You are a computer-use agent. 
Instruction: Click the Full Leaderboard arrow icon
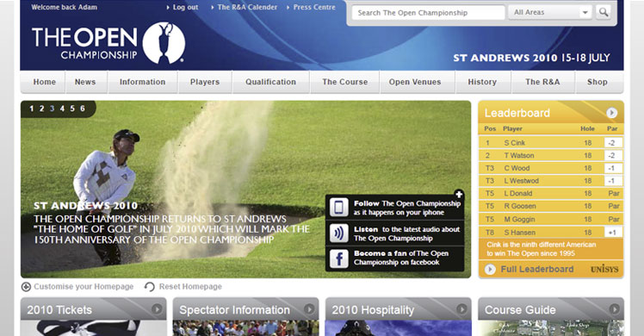pyautogui.click(x=490, y=270)
